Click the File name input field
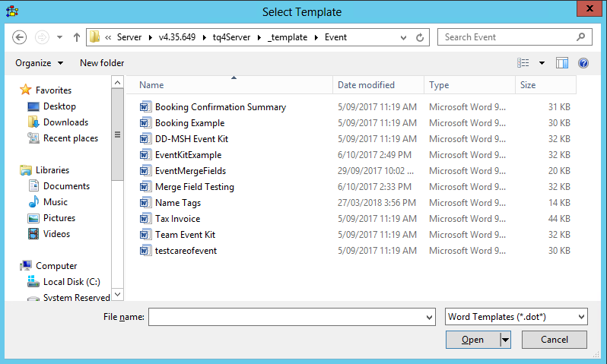The image size is (607, 364). (x=291, y=317)
